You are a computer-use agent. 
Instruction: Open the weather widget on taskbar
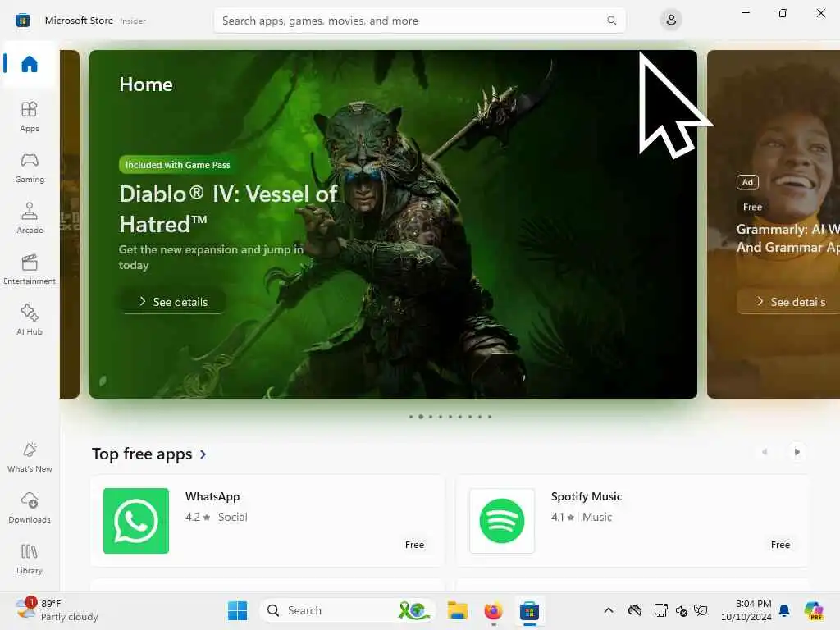(57, 610)
